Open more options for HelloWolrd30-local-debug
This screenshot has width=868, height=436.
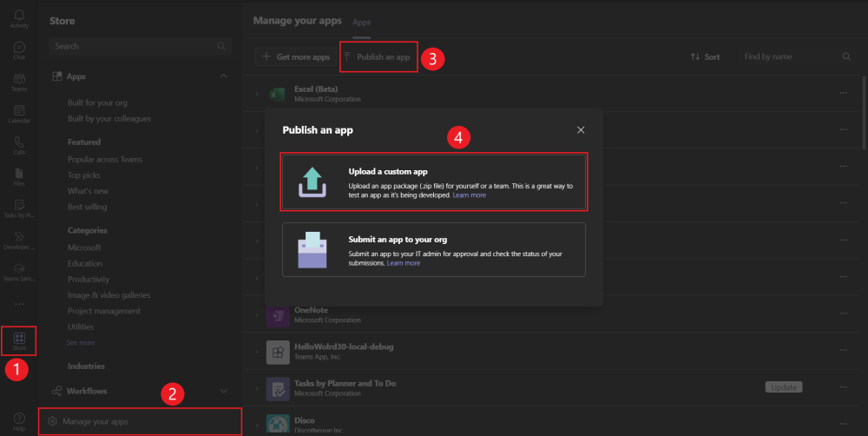pos(843,350)
